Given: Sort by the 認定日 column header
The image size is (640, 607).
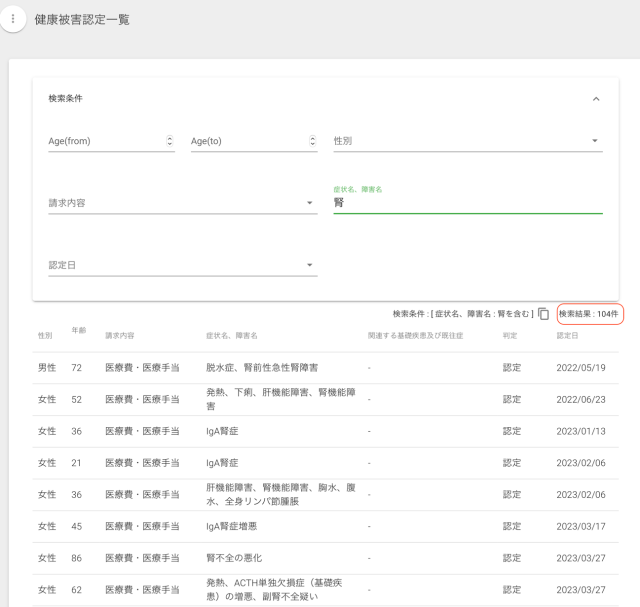Looking at the screenshot, I should [x=567, y=335].
